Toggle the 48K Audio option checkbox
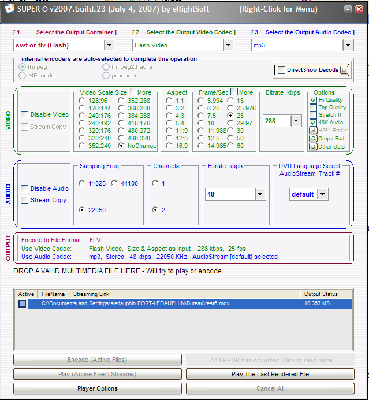 (x=313, y=122)
